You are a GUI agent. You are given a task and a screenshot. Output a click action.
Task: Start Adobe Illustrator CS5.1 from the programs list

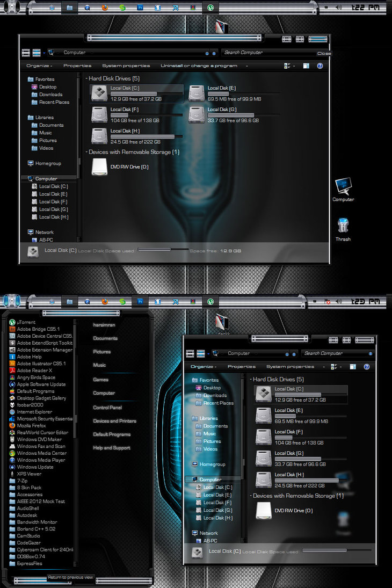[x=41, y=364]
